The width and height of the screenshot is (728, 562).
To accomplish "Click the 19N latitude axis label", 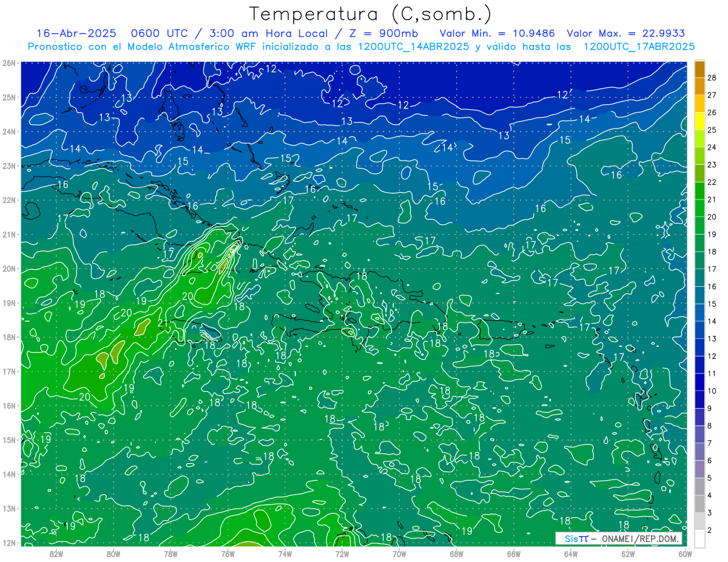I will [8, 303].
